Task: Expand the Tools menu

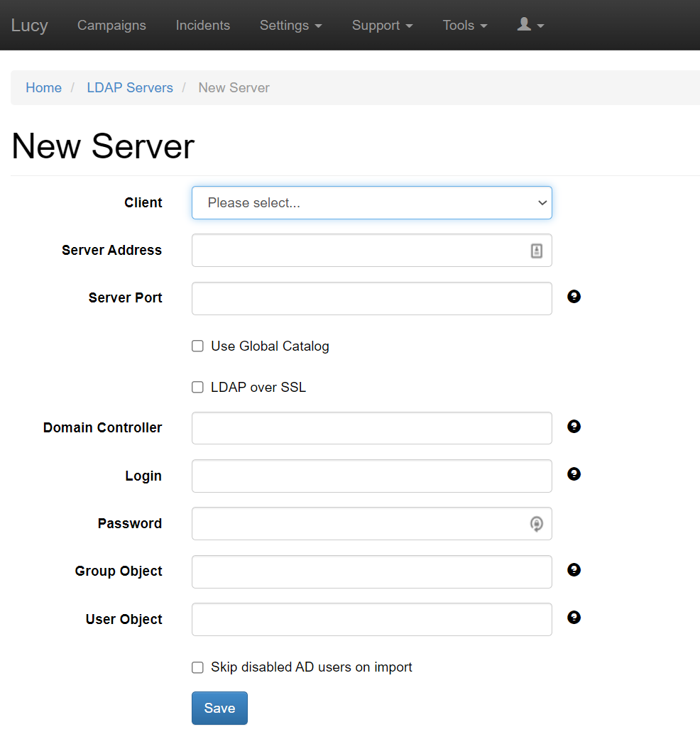Action: (x=464, y=25)
